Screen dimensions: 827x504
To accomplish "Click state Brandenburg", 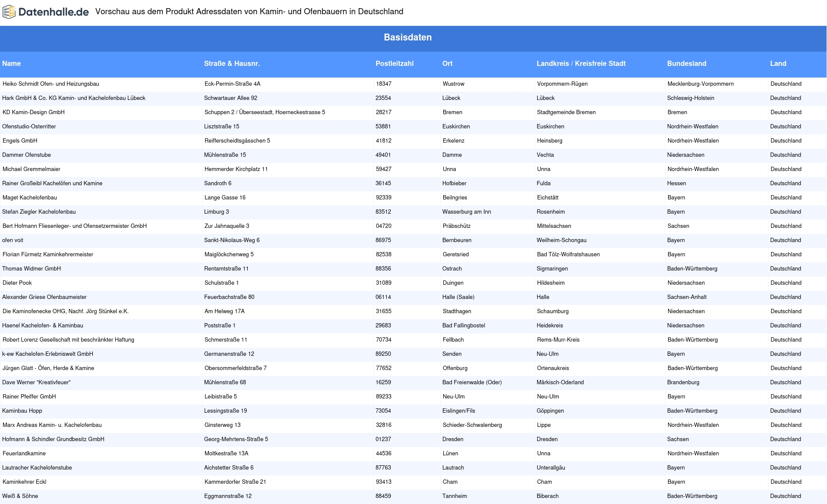I will (x=683, y=382).
